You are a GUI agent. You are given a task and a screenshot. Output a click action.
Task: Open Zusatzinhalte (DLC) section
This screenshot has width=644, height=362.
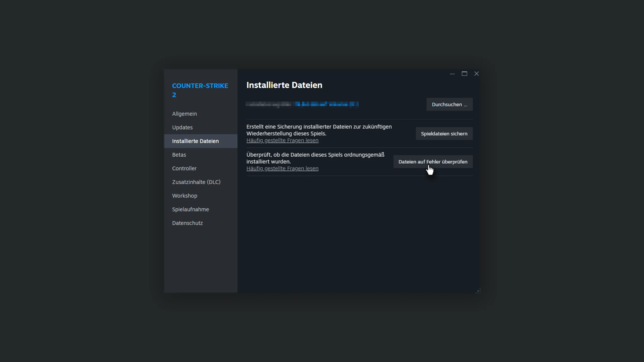pos(200,182)
